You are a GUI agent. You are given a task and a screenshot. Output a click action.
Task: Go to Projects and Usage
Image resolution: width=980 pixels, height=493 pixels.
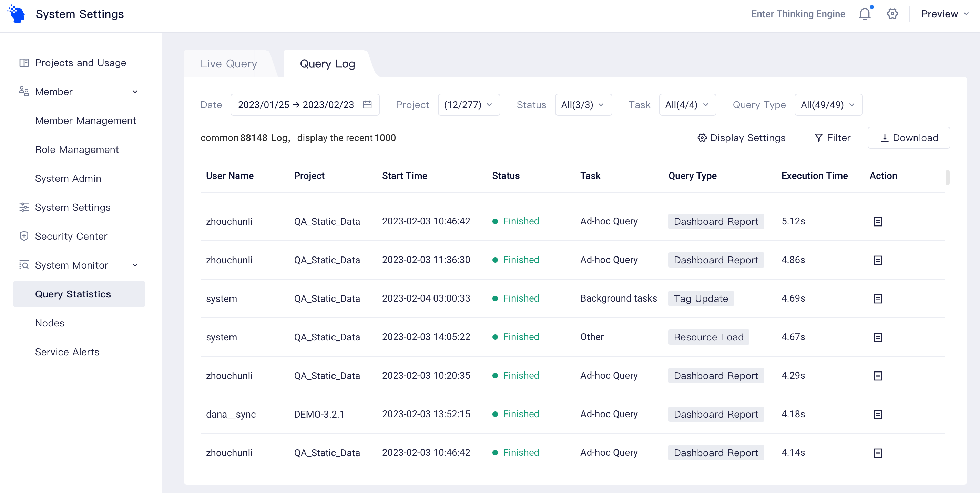(81, 63)
